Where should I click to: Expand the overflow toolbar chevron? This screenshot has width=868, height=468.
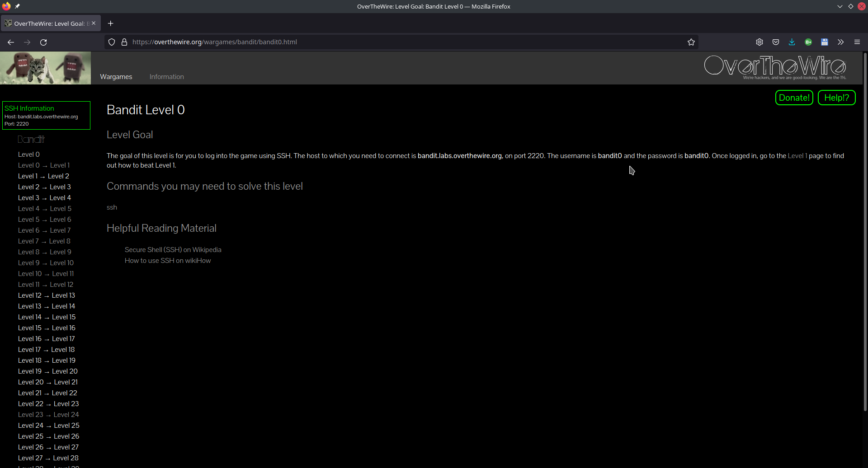tap(840, 42)
